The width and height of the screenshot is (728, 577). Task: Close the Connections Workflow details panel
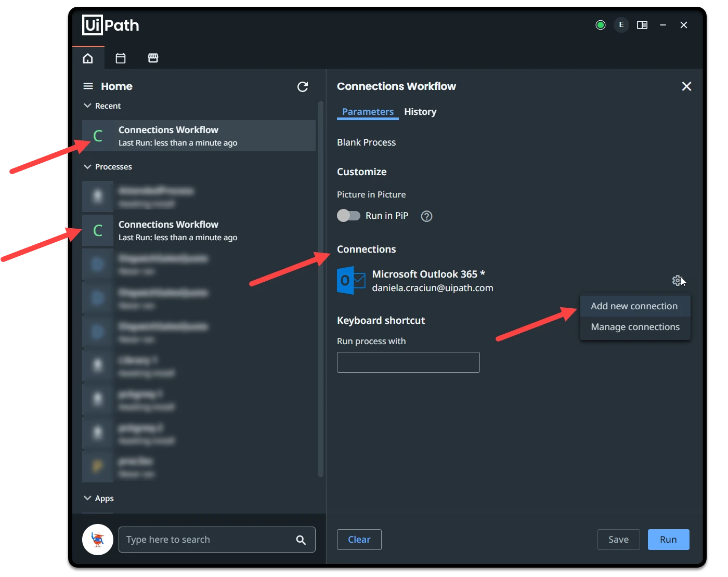tap(686, 86)
